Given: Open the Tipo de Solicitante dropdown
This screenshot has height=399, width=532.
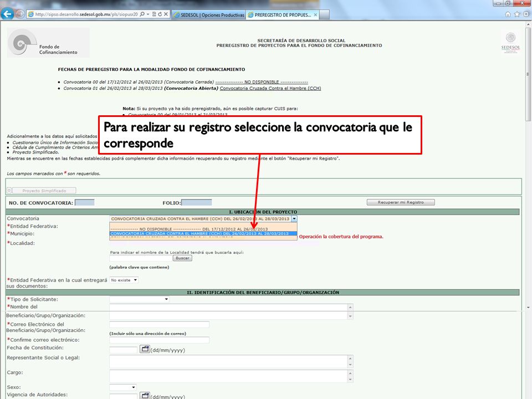Looking at the screenshot, I should pyautogui.click(x=140, y=299).
